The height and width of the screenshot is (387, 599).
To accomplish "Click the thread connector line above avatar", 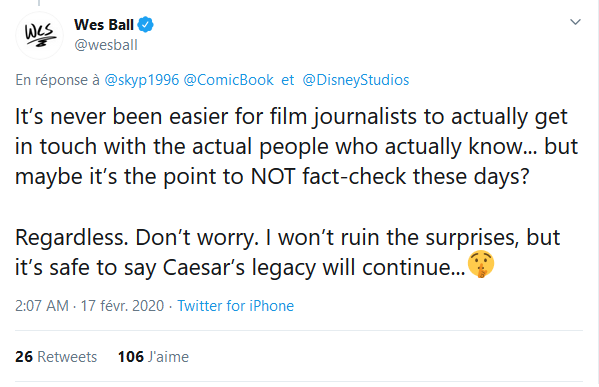I will click(x=39, y=3).
